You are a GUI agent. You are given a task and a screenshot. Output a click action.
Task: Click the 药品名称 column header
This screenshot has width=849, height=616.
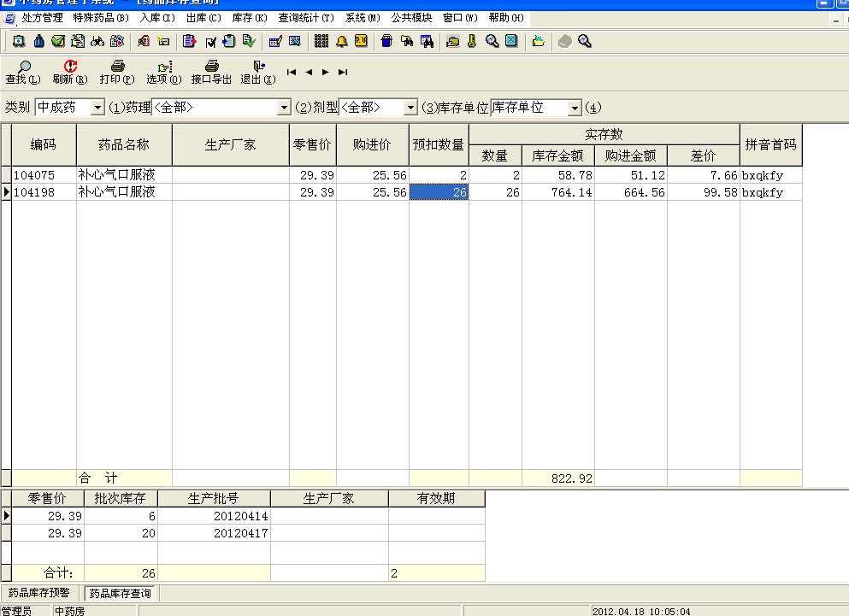pyautogui.click(x=124, y=144)
